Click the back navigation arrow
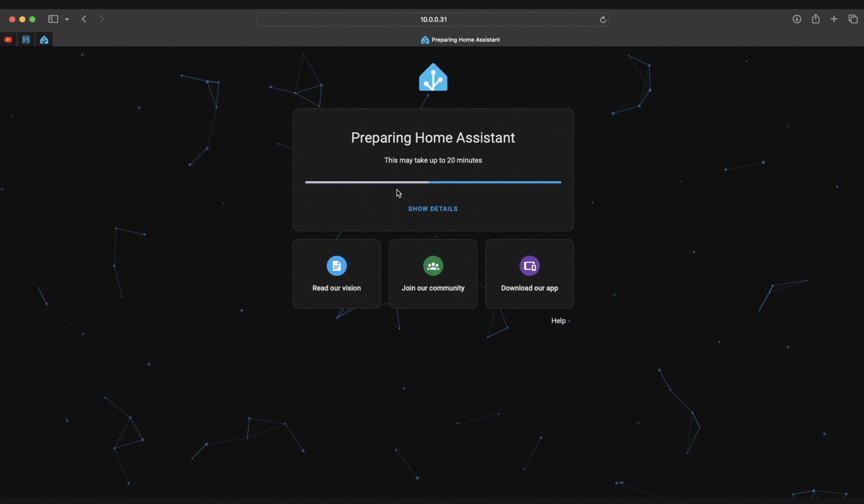Image resolution: width=864 pixels, height=504 pixels. click(x=84, y=19)
